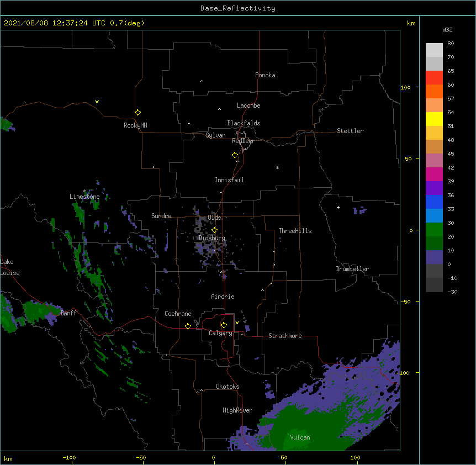Select the purple 10 dBZ legend swatch

point(434,257)
